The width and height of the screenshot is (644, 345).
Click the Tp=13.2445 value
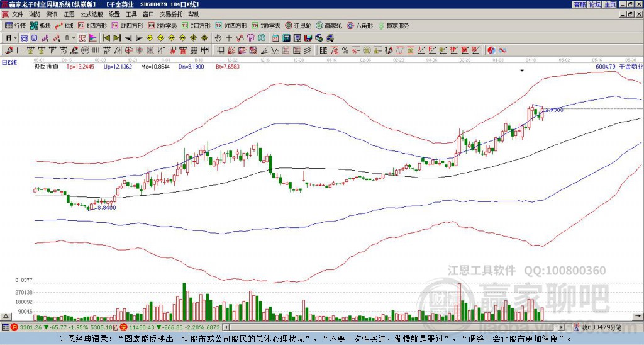click(80, 66)
